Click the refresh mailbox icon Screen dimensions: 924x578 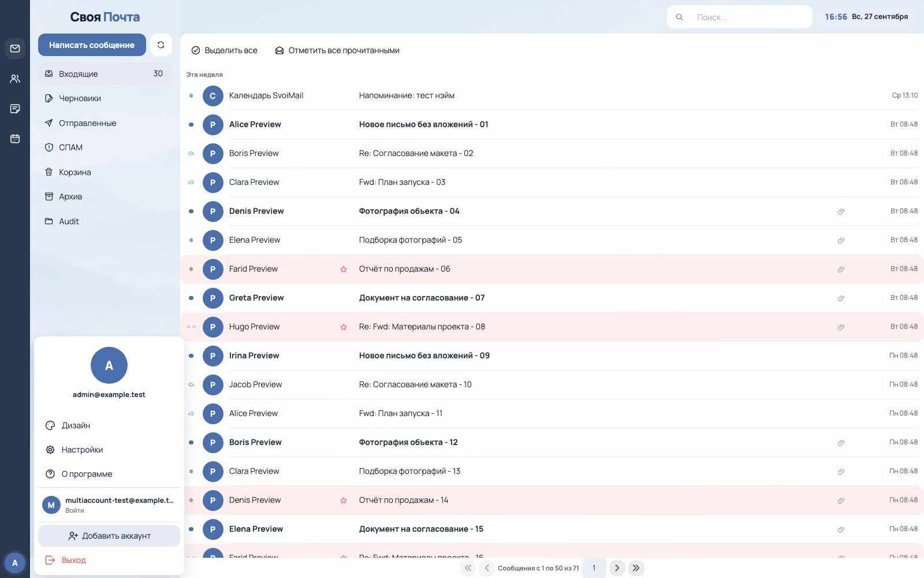pyautogui.click(x=161, y=45)
